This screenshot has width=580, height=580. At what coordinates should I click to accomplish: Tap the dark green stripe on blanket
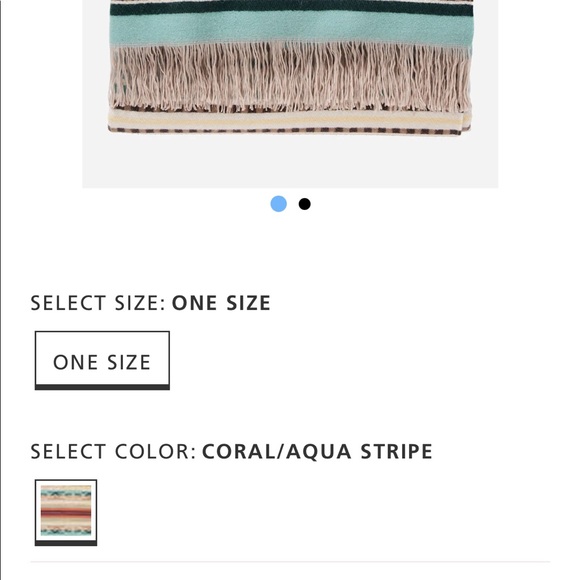[x=291, y=9]
